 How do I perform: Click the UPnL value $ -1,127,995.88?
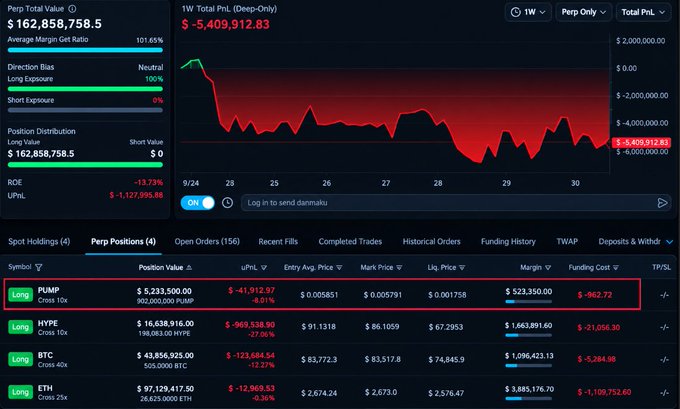coord(136,195)
